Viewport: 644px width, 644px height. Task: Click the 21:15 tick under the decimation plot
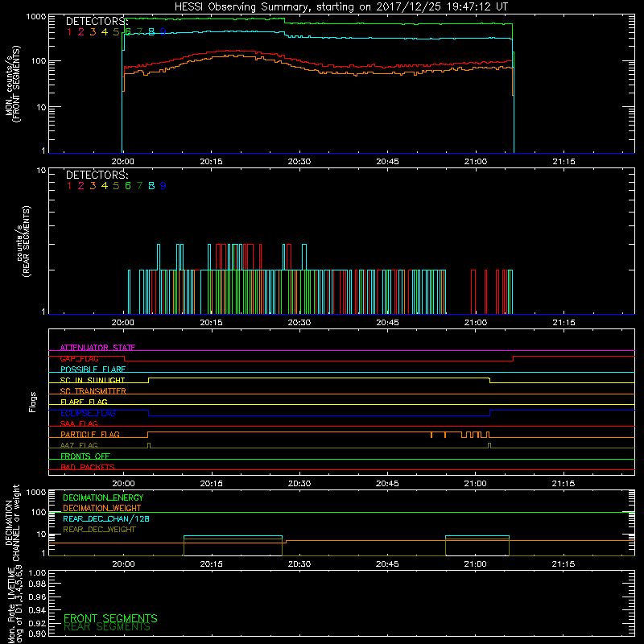point(563,564)
